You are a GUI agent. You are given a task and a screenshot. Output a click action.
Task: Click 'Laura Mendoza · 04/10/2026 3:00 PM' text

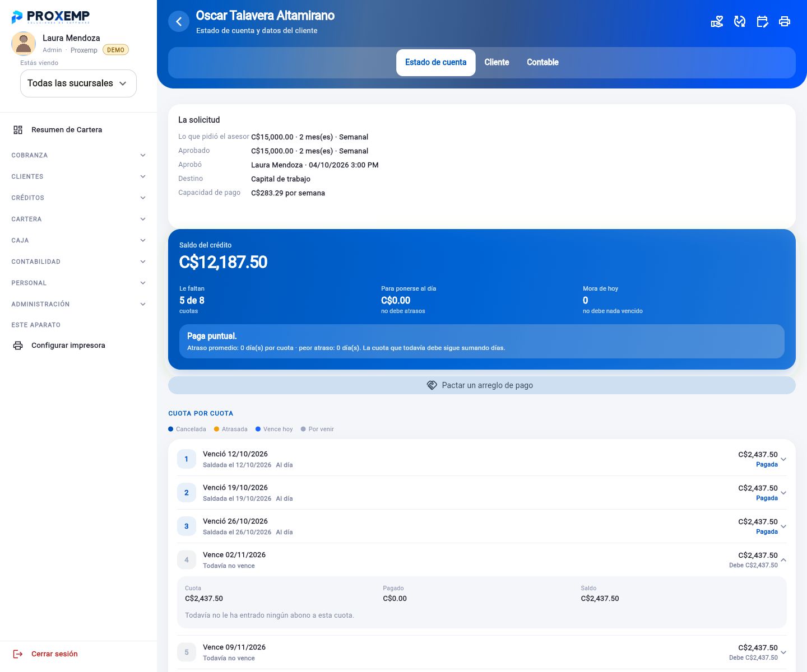pos(315,165)
